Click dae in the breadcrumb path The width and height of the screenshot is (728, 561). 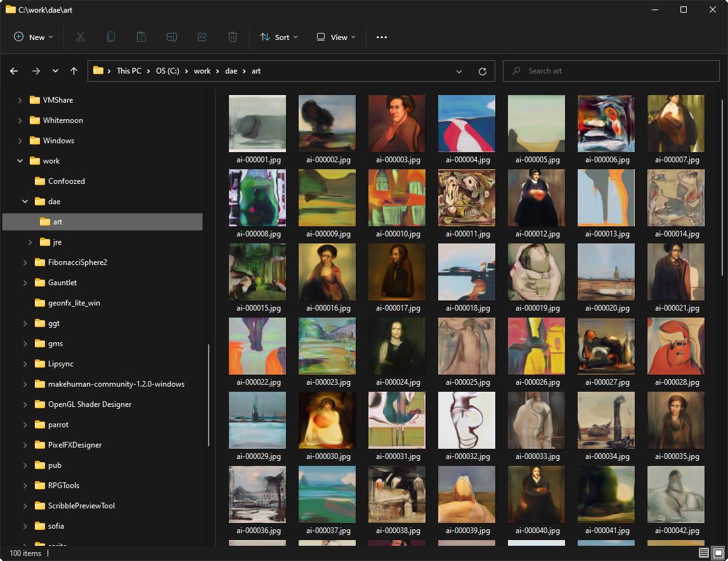click(x=231, y=71)
